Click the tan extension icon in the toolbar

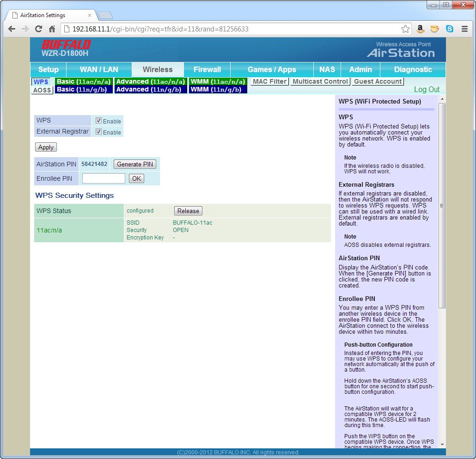(435, 29)
